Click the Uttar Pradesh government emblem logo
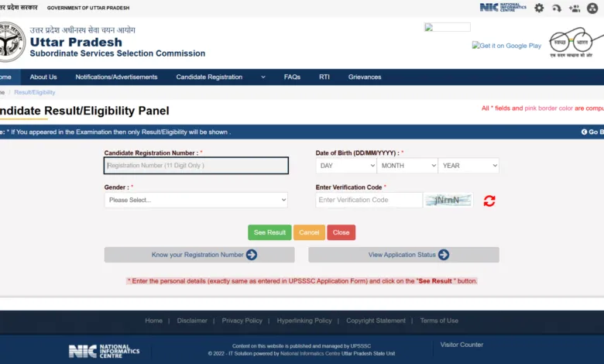The image size is (604, 364). [x=12, y=42]
